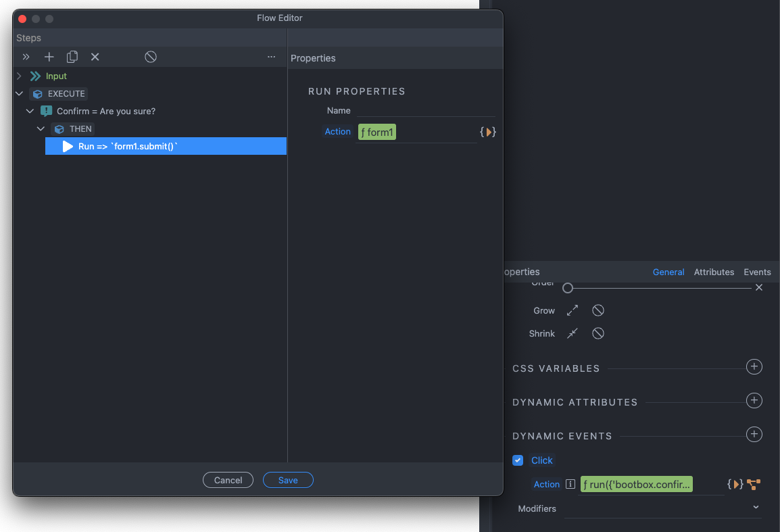Viewport: 780px width, 532px height.
Task: Collapse the EXECUTE node
Action: pos(19,93)
